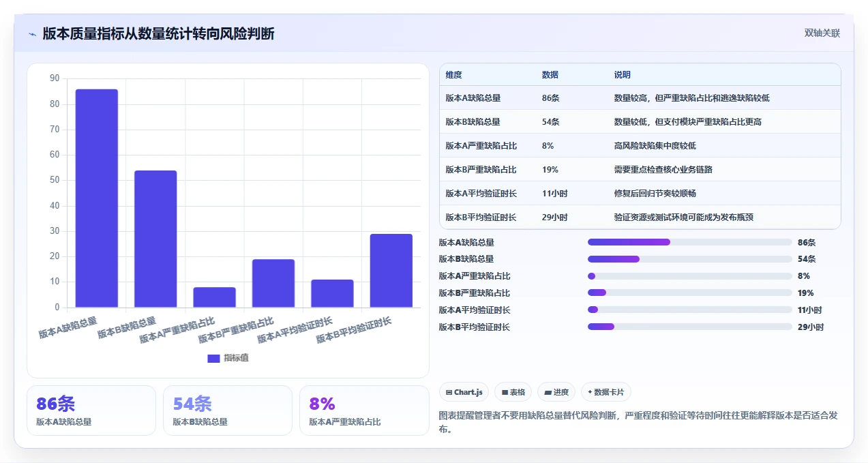Click the 29小时 table cell
Screen dimensions: 868x463
pos(555,218)
